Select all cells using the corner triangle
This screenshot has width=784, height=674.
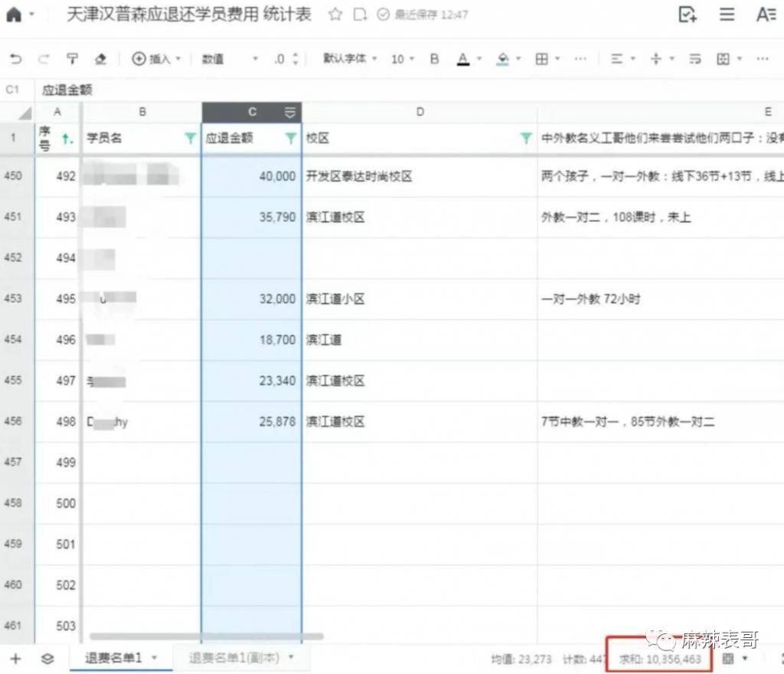pos(25,113)
